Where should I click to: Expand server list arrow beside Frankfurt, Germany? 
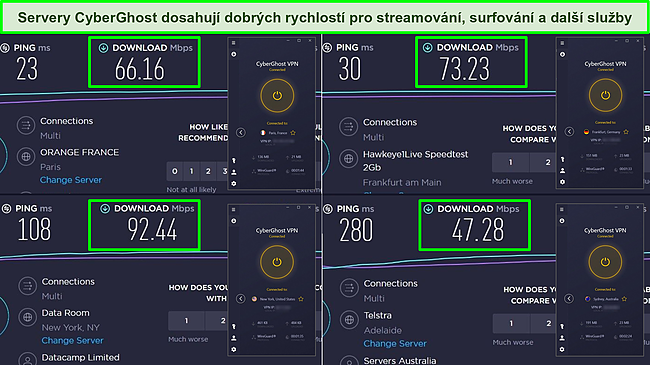(x=569, y=131)
